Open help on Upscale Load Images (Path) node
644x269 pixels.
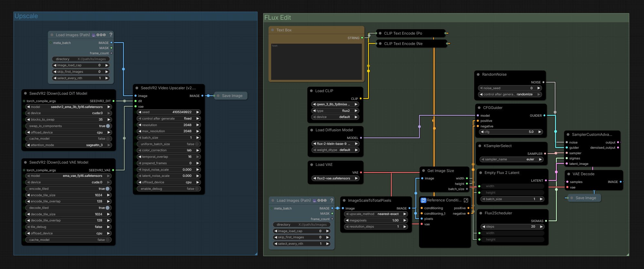pos(111,35)
